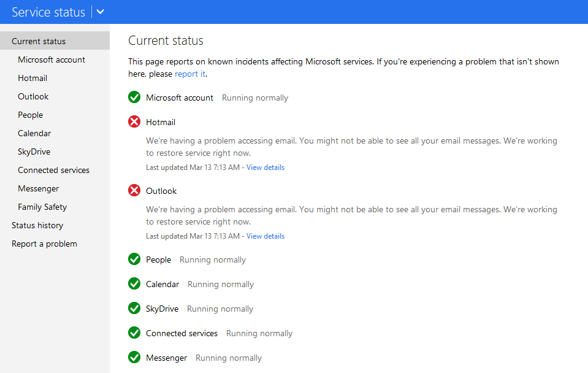Click green checkmark icon beside People
Image resolution: width=588 pixels, height=373 pixels.
(x=134, y=259)
